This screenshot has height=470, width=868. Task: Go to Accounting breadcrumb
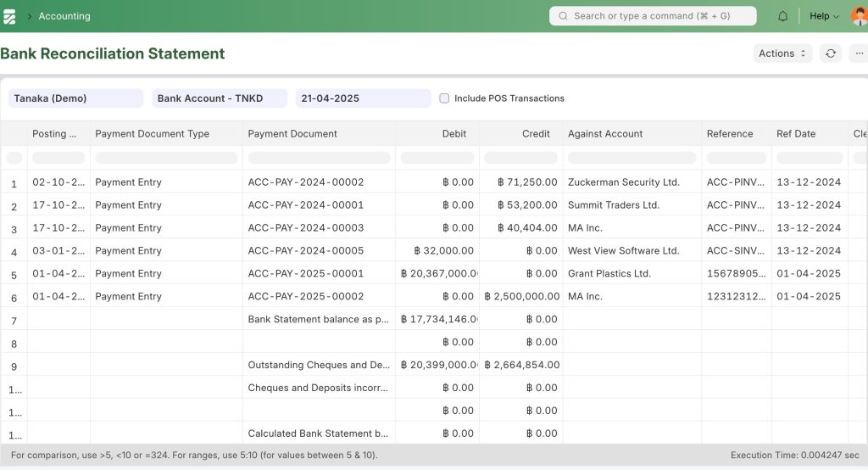pos(64,16)
